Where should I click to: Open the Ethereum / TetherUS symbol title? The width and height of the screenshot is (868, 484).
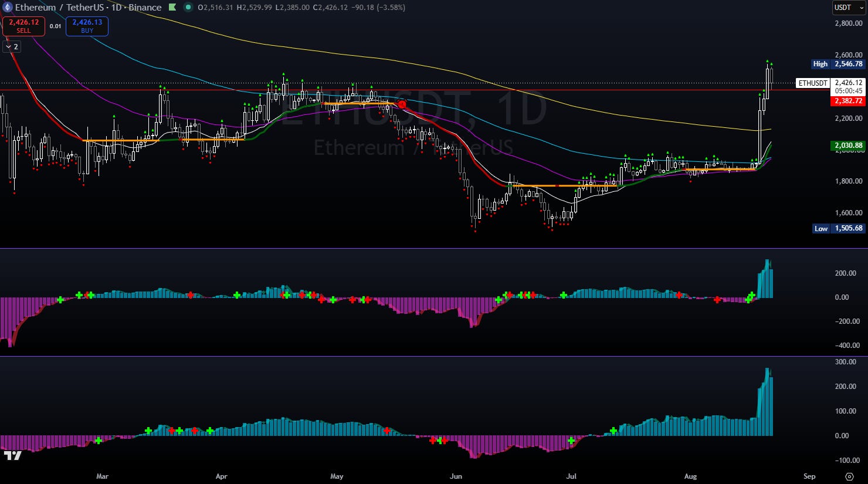pos(88,8)
